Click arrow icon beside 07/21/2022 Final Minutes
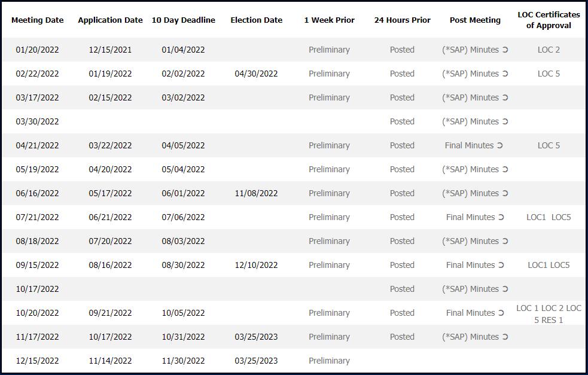This screenshot has height=375, width=588. pyautogui.click(x=501, y=218)
